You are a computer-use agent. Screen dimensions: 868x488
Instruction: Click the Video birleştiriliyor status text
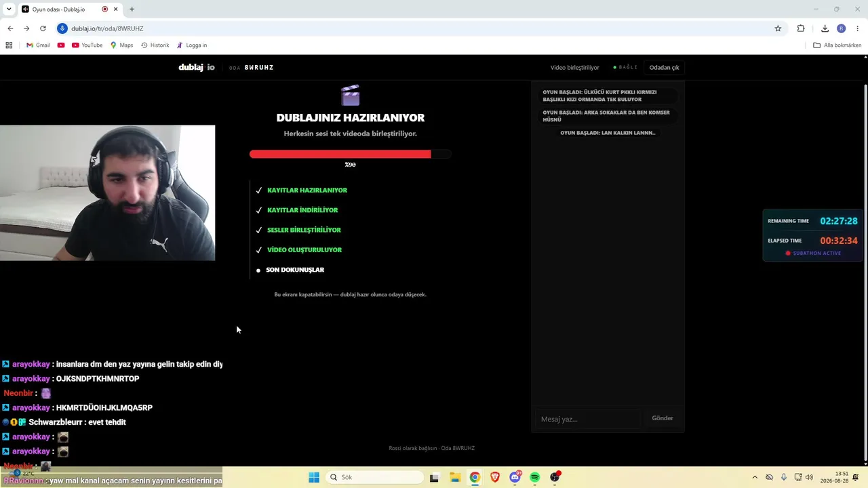click(574, 68)
